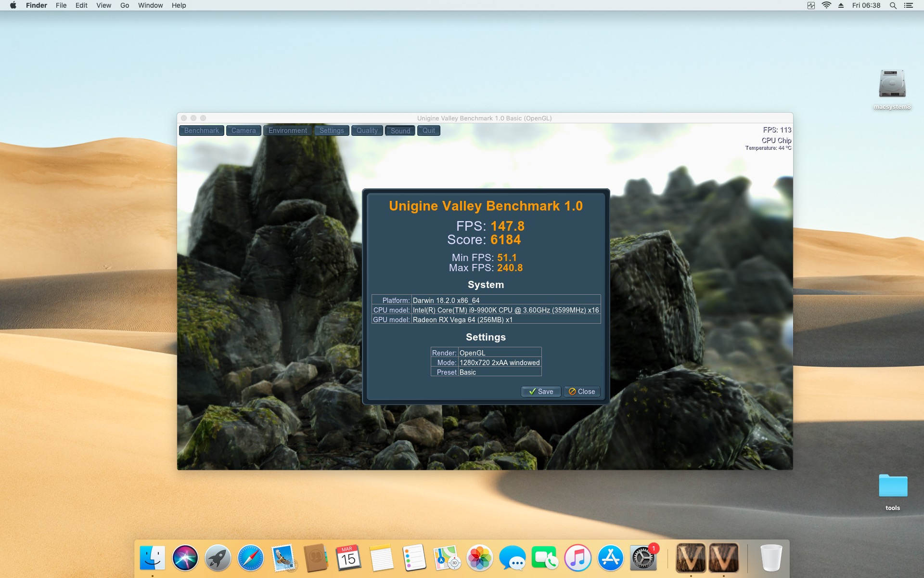Open the Settings panel button

pos(332,131)
